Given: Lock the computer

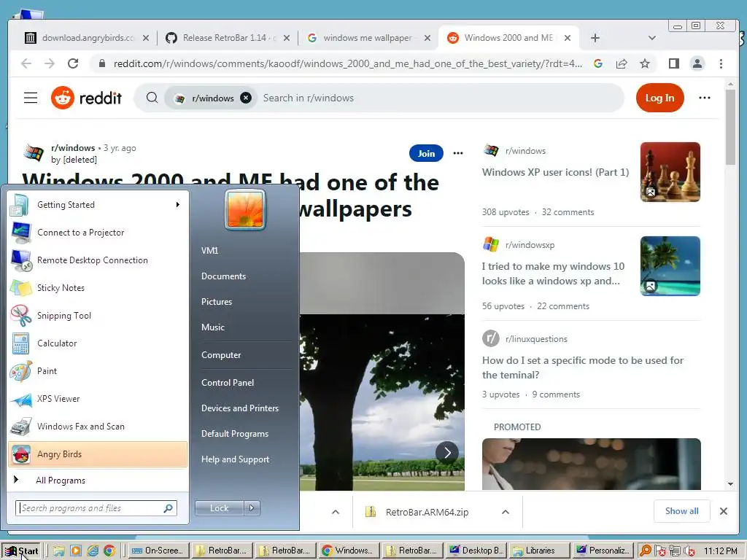Looking at the screenshot, I should (220, 508).
